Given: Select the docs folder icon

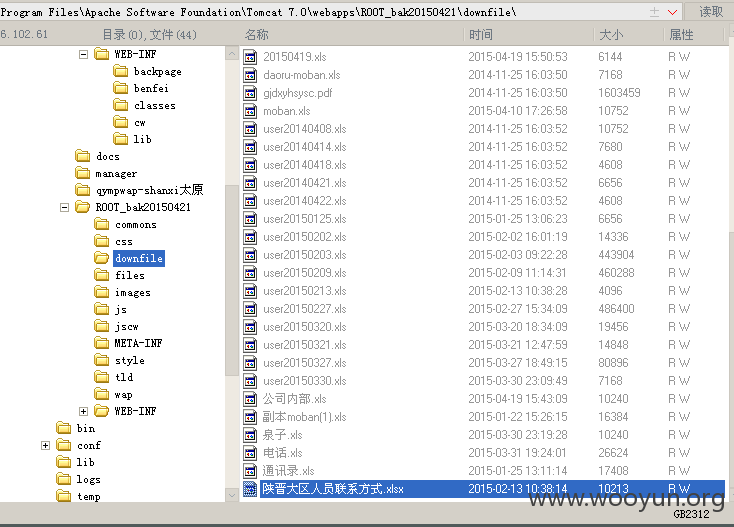Looking at the screenshot, I should click(82, 156).
